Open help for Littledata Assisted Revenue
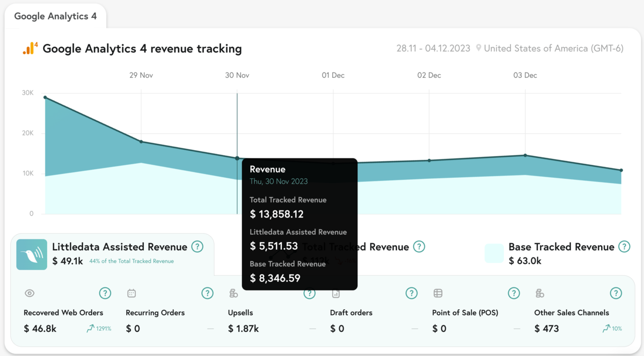Screen dimensions: 644x356 [197, 247]
